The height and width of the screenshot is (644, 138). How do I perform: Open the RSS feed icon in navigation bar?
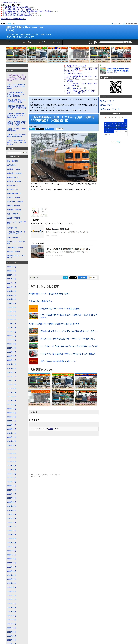(96, 43)
